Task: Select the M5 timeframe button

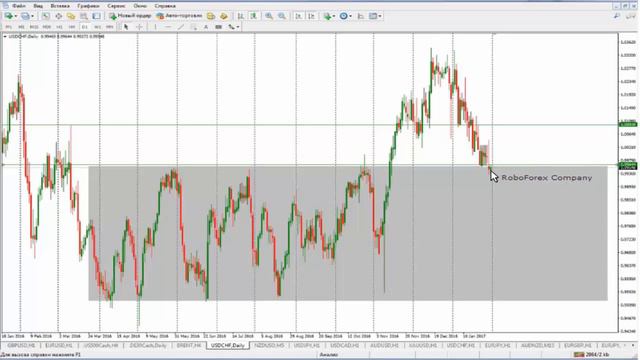Action: tap(21, 27)
